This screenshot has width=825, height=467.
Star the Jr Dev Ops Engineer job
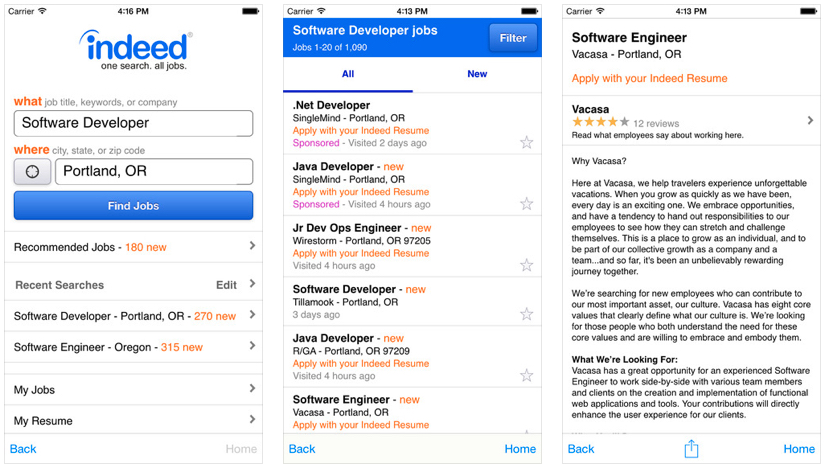click(x=526, y=265)
